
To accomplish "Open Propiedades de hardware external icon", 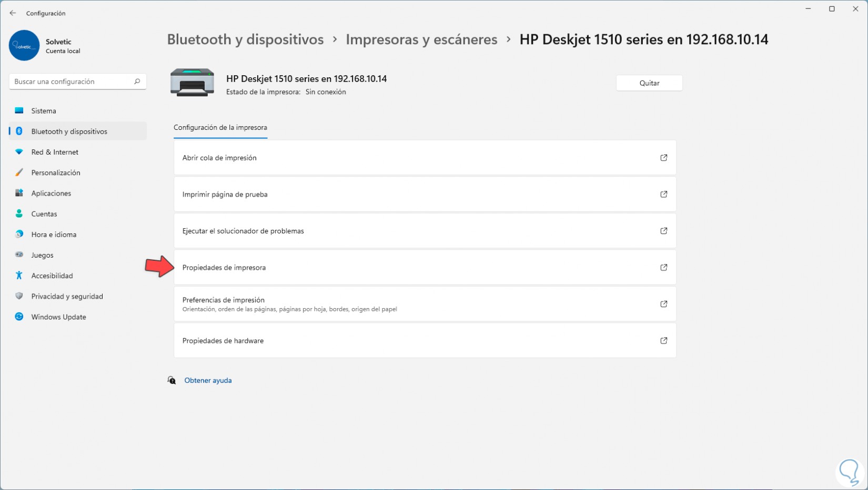I will click(663, 341).
